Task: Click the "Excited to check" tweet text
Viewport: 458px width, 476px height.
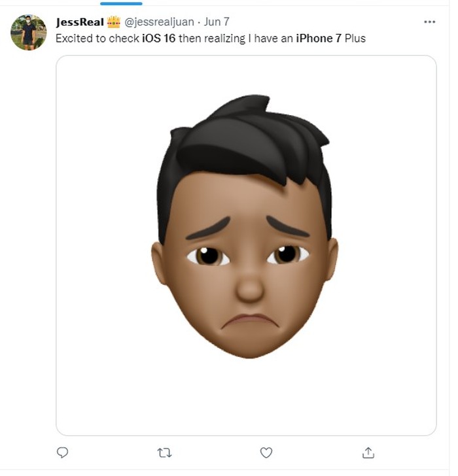Action: pos(97,39)
